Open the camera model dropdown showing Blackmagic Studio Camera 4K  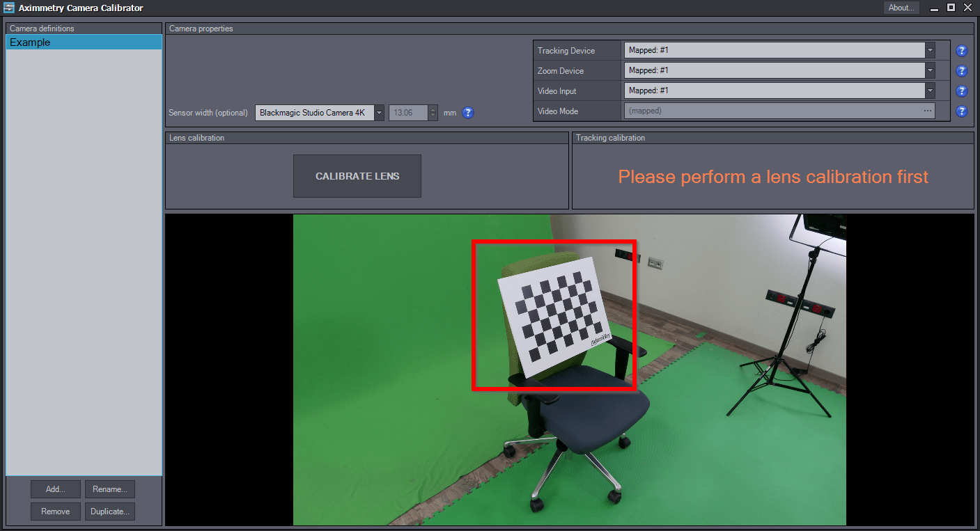pos(379,112)
